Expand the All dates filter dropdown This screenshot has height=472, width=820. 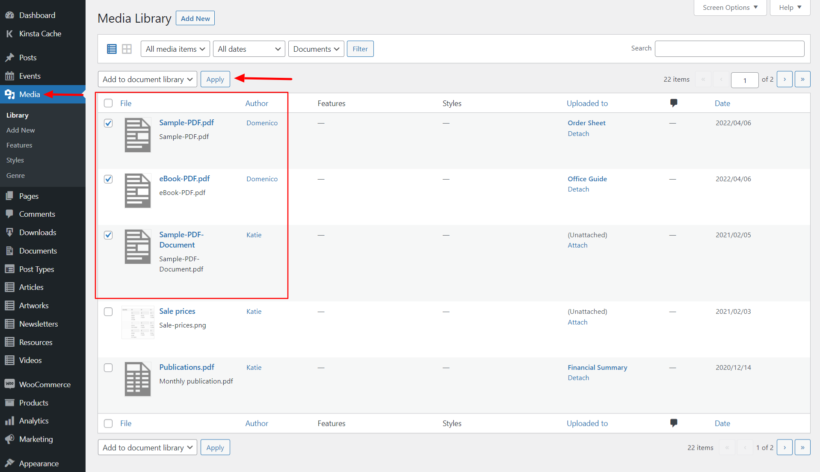pos(249,49)
